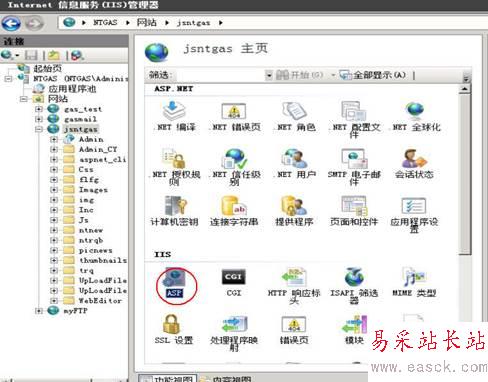488x382 pixels.
Task: Open the 计算机密钥 icon
Action: coord(175,206)
